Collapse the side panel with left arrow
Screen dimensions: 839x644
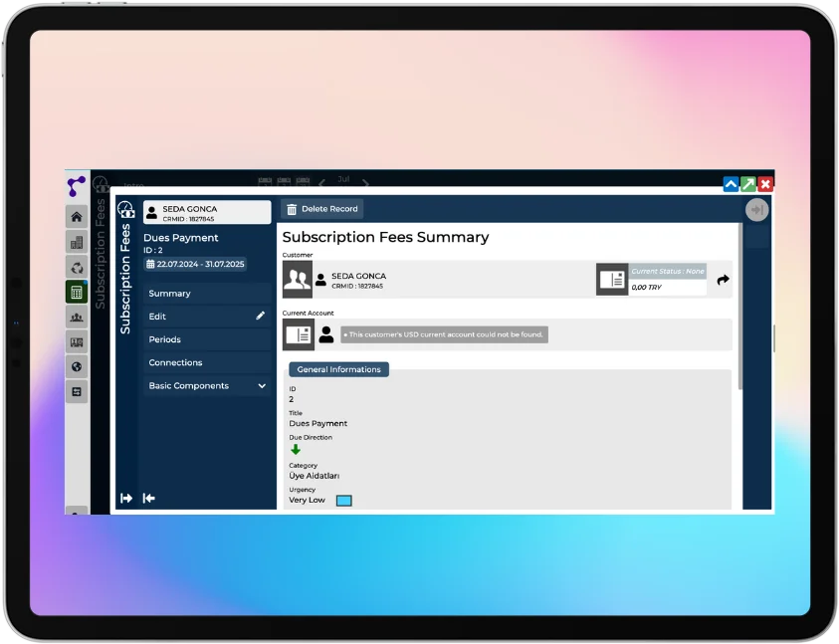(x=149, y=498)
